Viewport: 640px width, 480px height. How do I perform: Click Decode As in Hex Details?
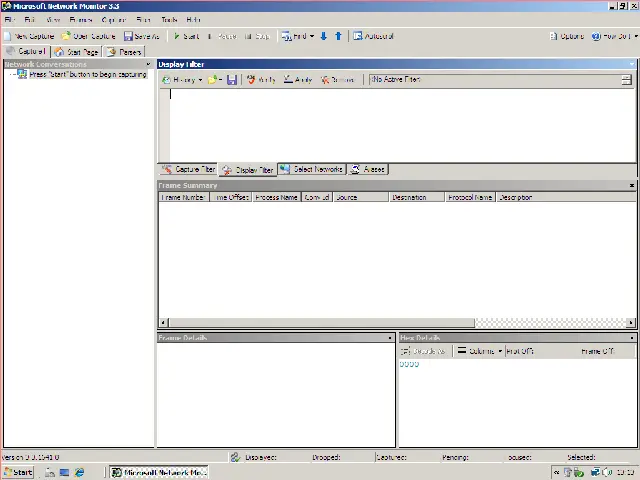click(423, 351)
